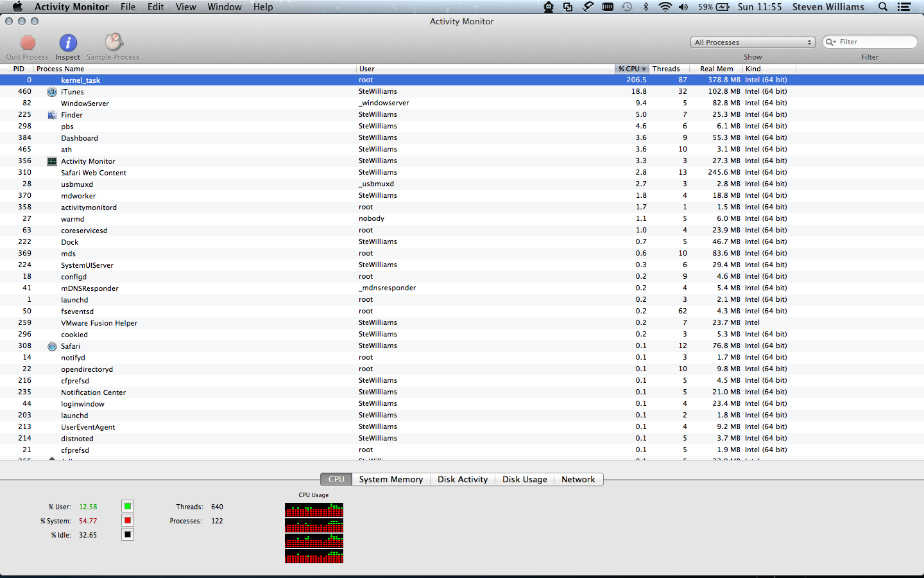
Task: Open the Activity Monitor application menu
Action: (71, 7)
